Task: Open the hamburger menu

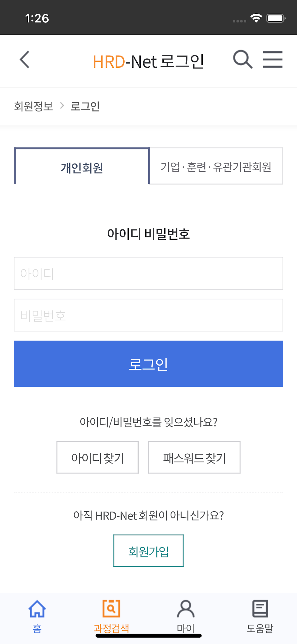Action: (x=273, y=59)
